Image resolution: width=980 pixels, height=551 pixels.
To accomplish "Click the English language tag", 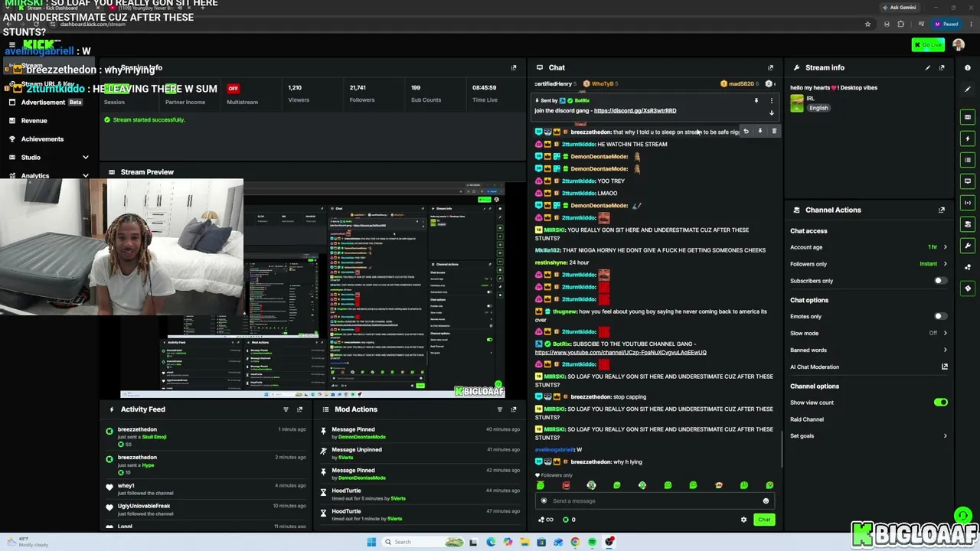I will click(818, 108).
